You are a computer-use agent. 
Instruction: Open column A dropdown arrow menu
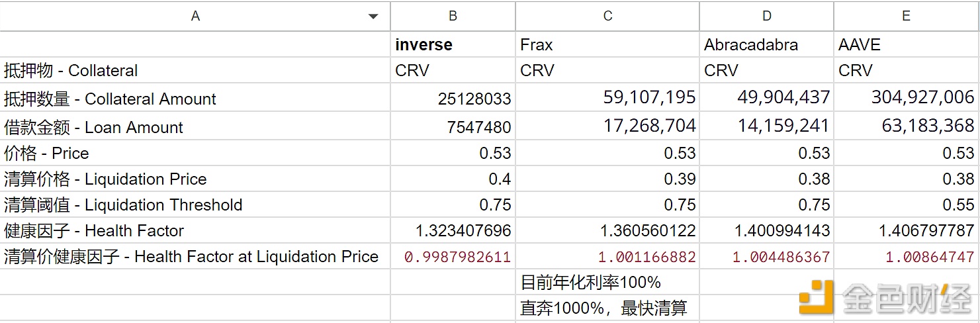(x=373, y=17)
